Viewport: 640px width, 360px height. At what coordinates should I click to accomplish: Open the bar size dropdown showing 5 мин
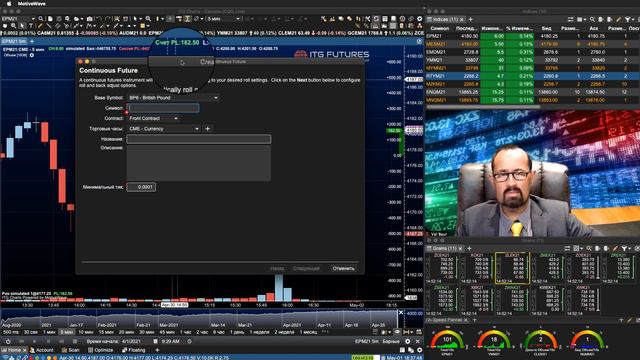point(223,19)
